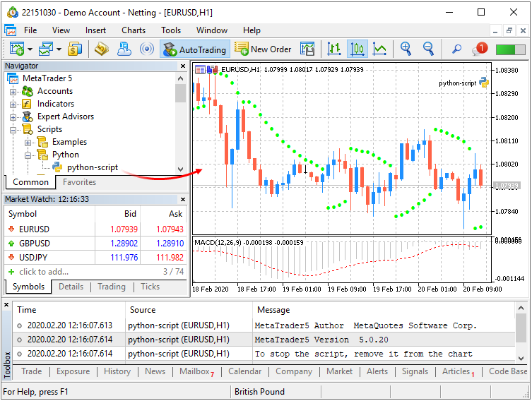The image size is (532, 401).
Task: Switch chart to candlesticks
Action: [x=357, y=49]
